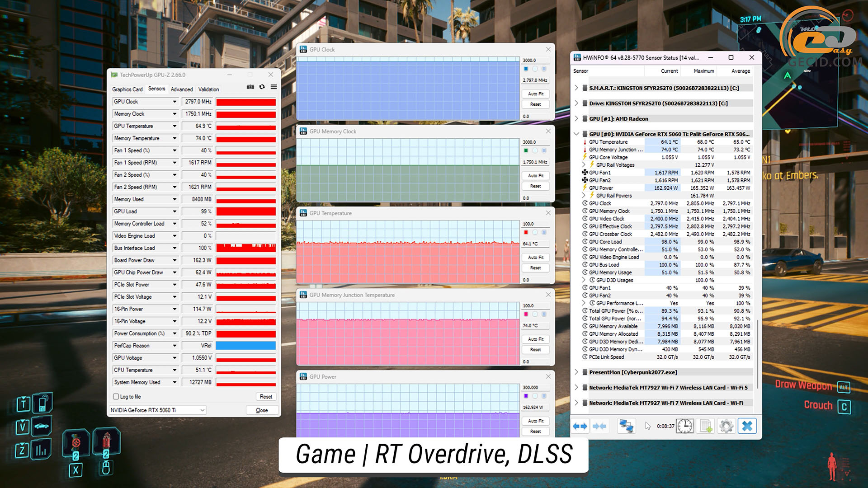The width and height of the screenshot is (868, 488).
Task: Expand S.M.A.R.T. KINGSTON sensor group
Action: (x=576, y=88)
